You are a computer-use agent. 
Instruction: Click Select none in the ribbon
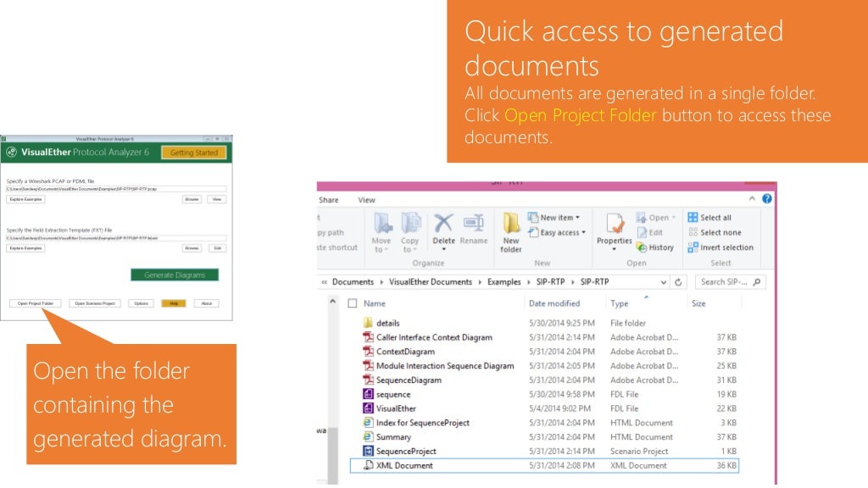pyautogui.click(x=714, y=232)
